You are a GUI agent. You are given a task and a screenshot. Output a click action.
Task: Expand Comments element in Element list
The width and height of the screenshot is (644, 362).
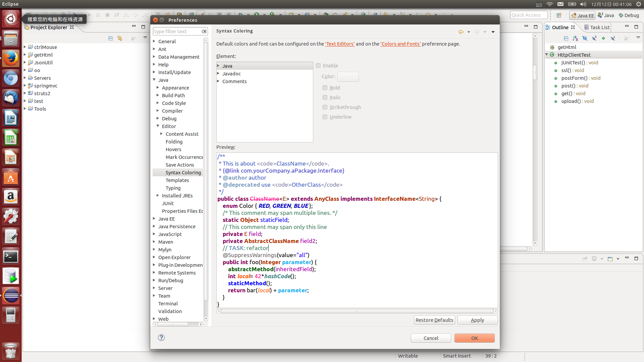pyautogui.click(x=218, y=81)
